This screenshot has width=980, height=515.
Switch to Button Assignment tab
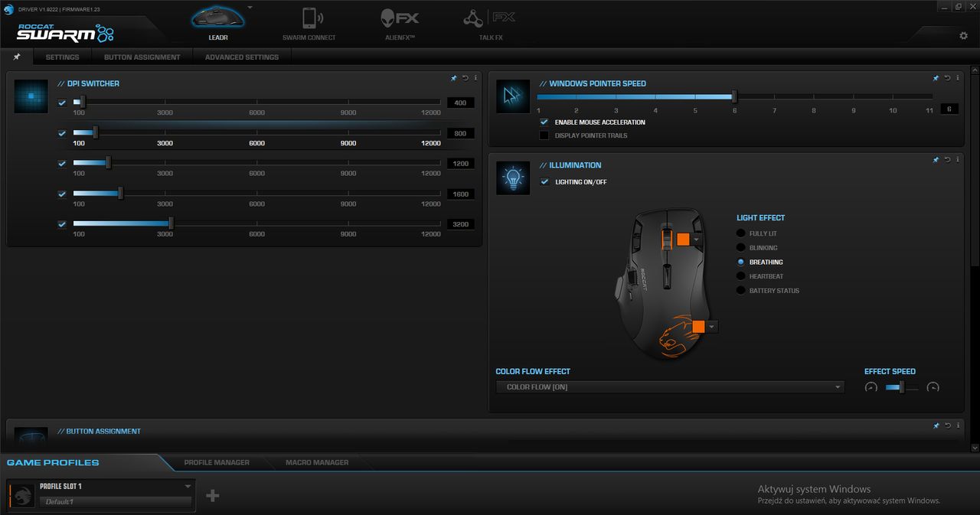click(x=142, y=57)
